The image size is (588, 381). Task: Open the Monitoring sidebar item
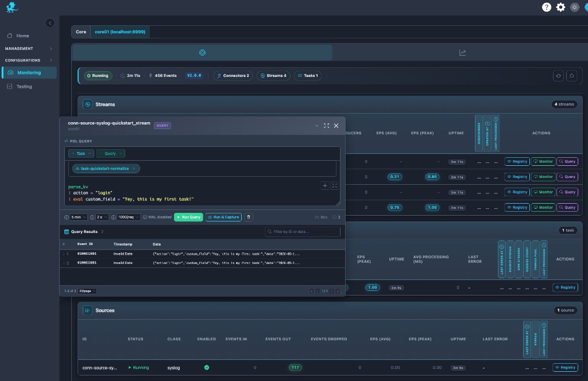[29, 73]
